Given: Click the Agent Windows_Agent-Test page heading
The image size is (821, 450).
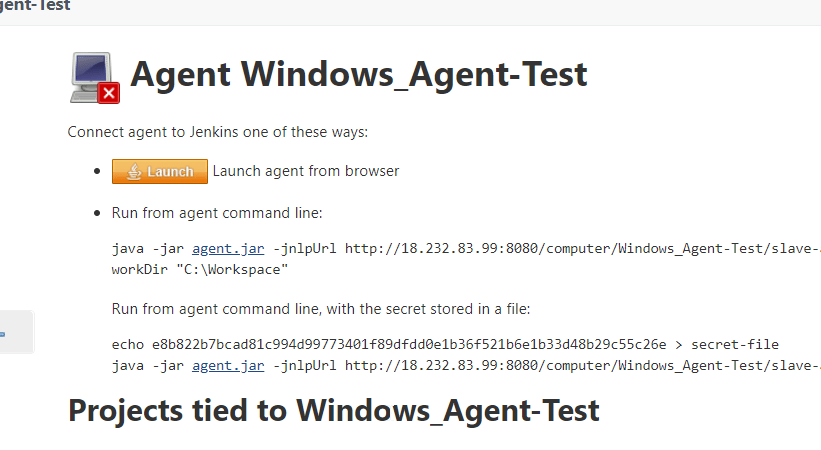Looking at the screenshot, I should 358,74.
